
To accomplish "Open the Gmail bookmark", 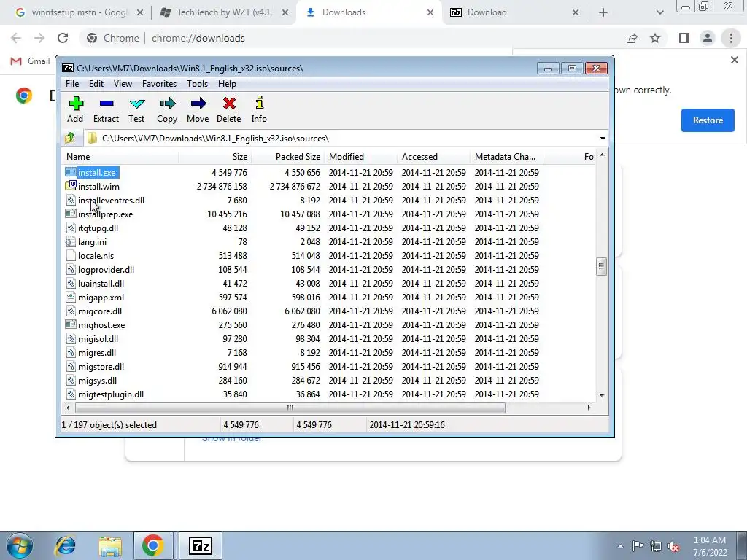I will [x=30, y=61].
